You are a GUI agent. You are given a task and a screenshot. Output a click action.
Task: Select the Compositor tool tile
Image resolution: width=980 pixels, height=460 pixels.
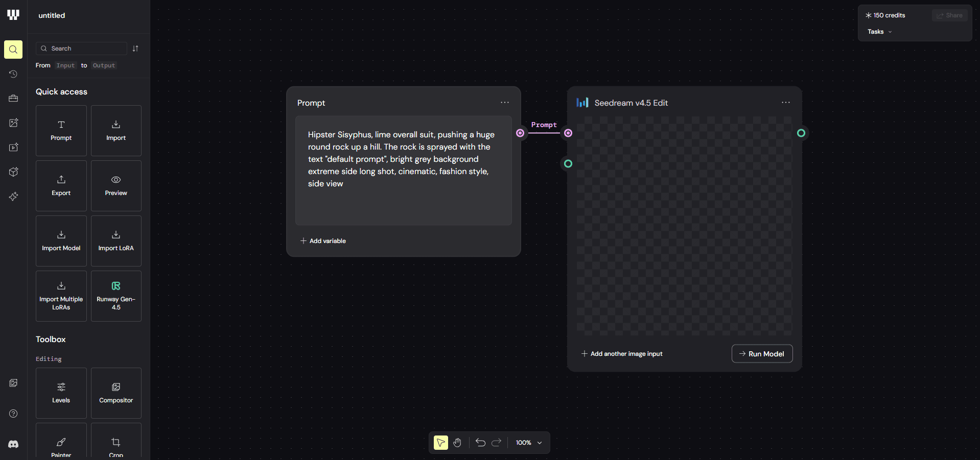(116, 393)
